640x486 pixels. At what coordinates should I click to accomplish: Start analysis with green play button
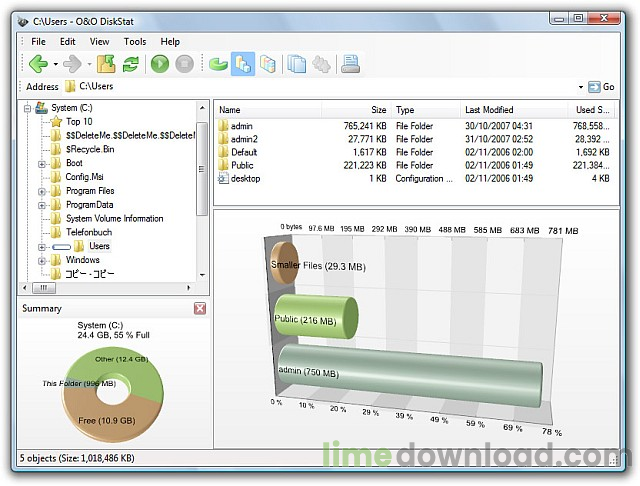click(x=160, y=64)
